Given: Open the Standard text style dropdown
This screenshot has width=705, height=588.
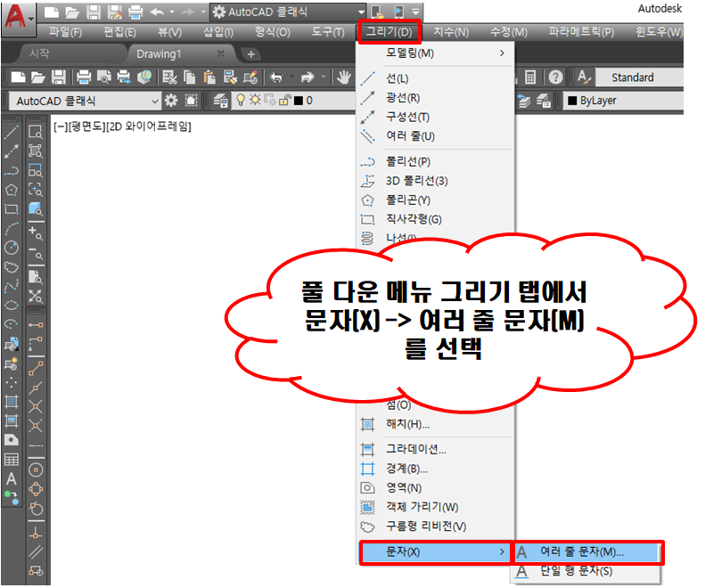Looking at the screenshot, I should (x=639, y=78).
